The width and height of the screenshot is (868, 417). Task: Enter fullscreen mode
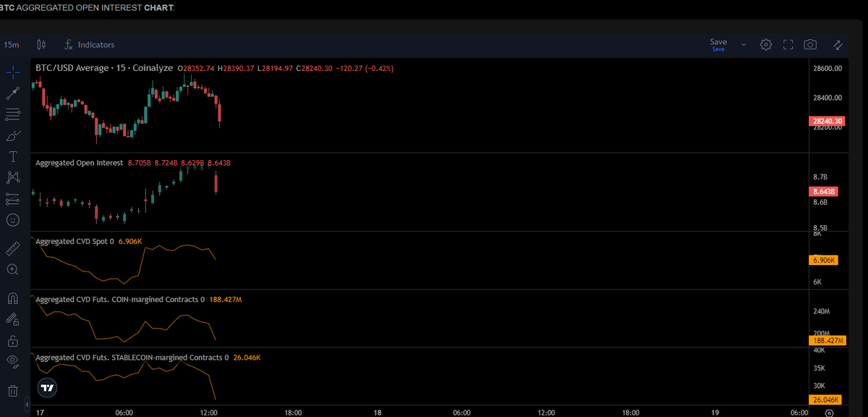click(788, 45)
